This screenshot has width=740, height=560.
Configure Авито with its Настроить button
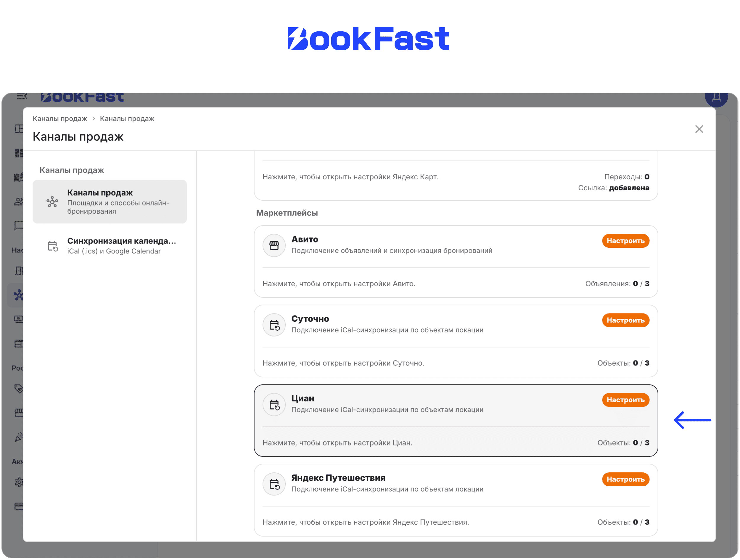coord(625,241)
